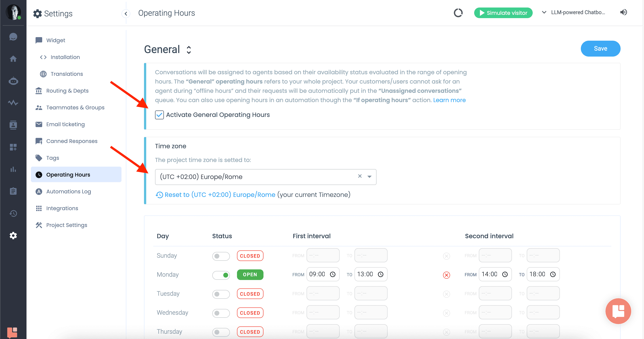Screen dimensions: 644x339
Task: Click the circular progress quota icon
Action: pos(458,13)
